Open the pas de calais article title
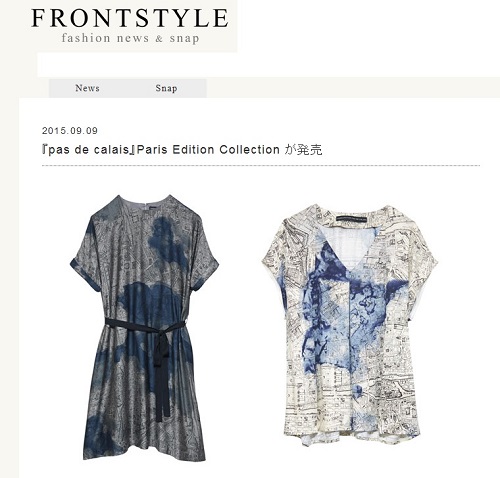This screenshot has height=478, width=500. [182, 150]
